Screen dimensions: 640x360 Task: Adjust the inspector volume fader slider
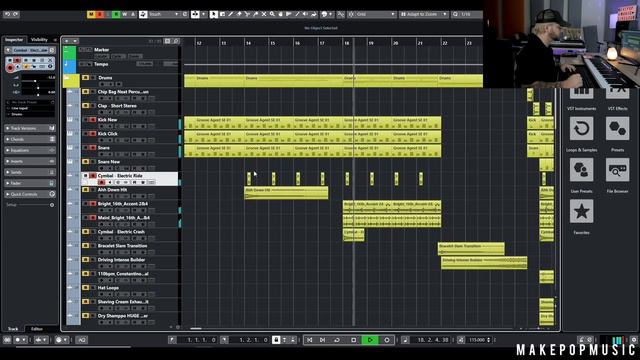[35, 81]
